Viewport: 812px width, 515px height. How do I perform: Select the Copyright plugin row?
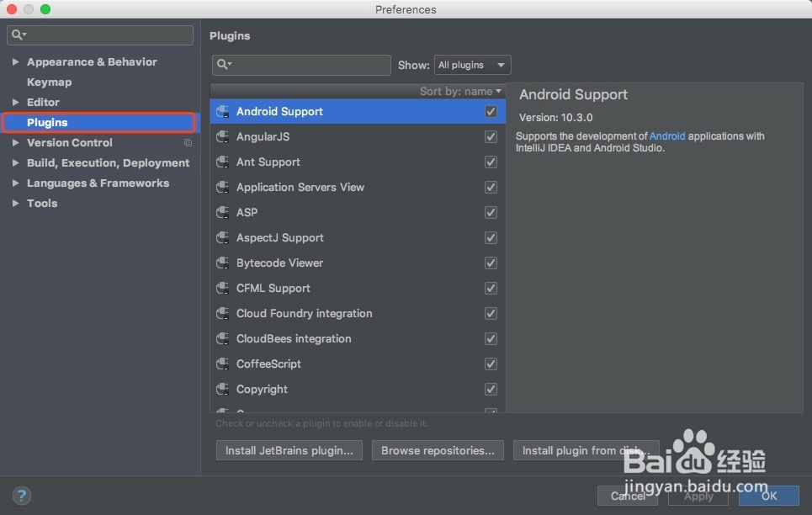[358, 389]
